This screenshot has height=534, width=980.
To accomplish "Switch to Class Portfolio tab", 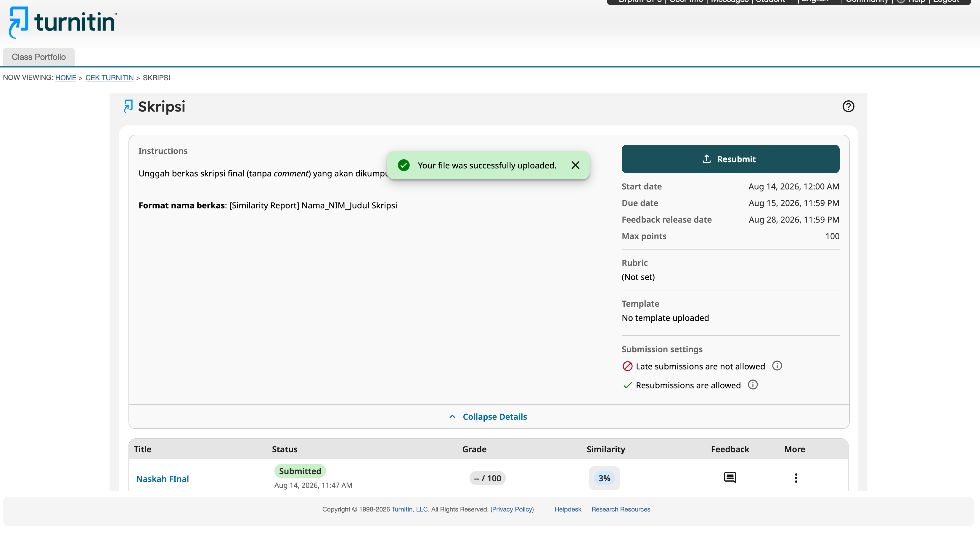I will pos(39,57).
